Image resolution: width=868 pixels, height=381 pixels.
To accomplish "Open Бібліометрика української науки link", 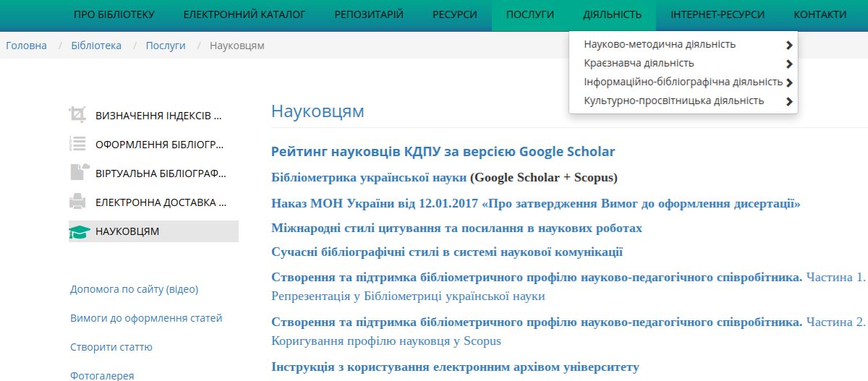I will tap(369, 178).
